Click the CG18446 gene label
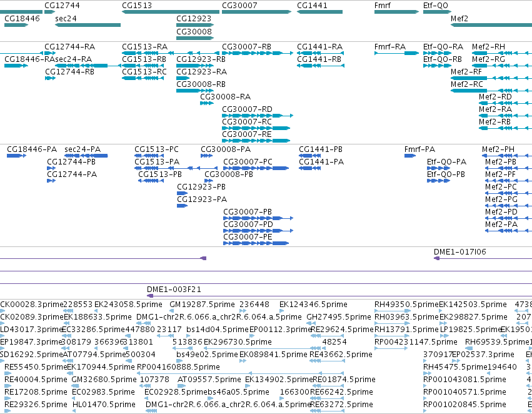Viewport: 532px width, 414px height. tap(22, 18)
